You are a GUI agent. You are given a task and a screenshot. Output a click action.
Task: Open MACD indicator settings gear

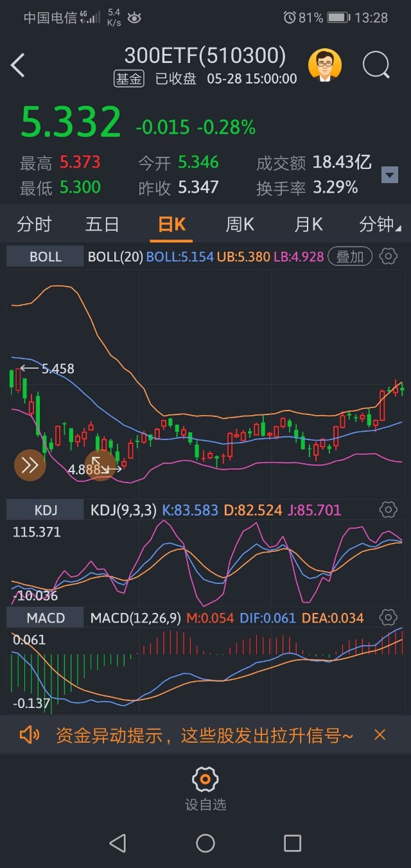tap(388, 618)
